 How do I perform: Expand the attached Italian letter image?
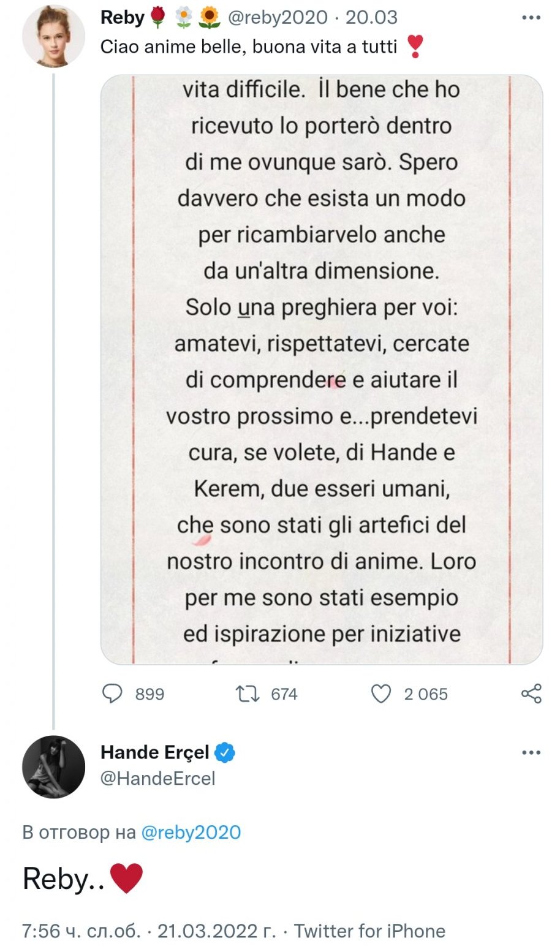tap(321, 369)
